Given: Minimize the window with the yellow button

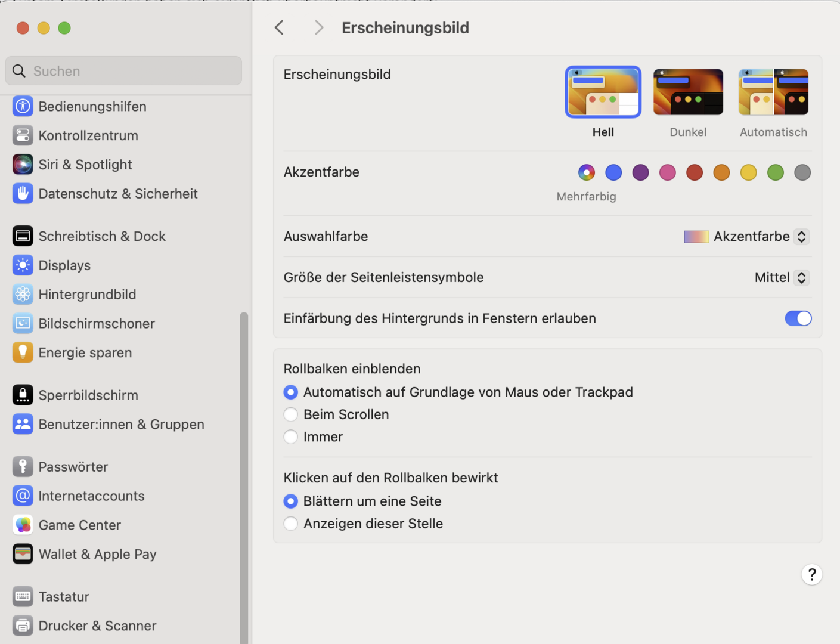Looking at the screenshot, I should (44, 28).
